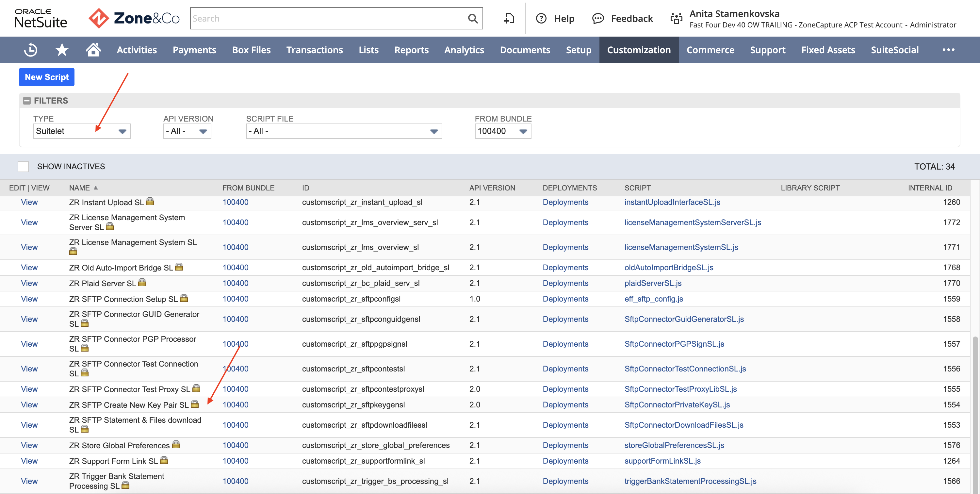Screen dimensions: 980x494
Task: Open the Reports menu
Action: (411, 50)
